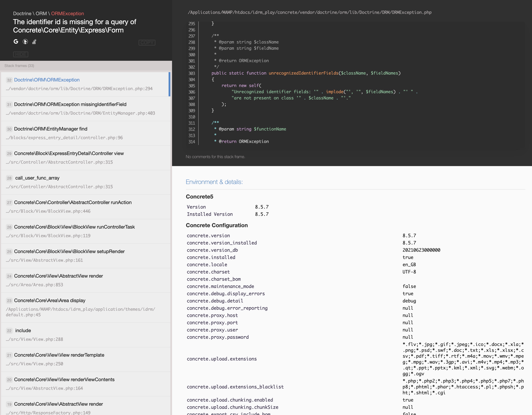The image size is (532, 415).
Task: Click the Installed Version 8.5.7 value
Action: [x=262, y=214]
